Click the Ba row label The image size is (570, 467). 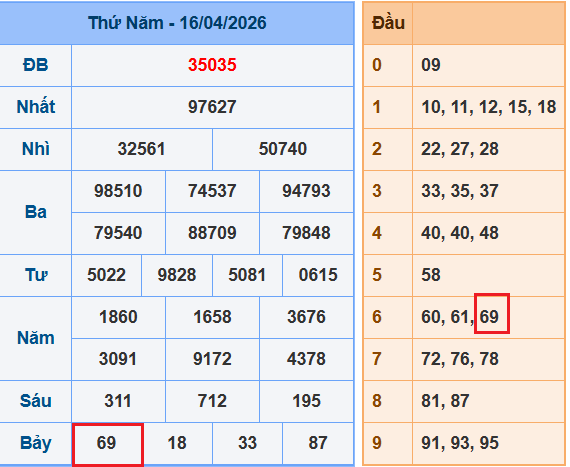36,212
